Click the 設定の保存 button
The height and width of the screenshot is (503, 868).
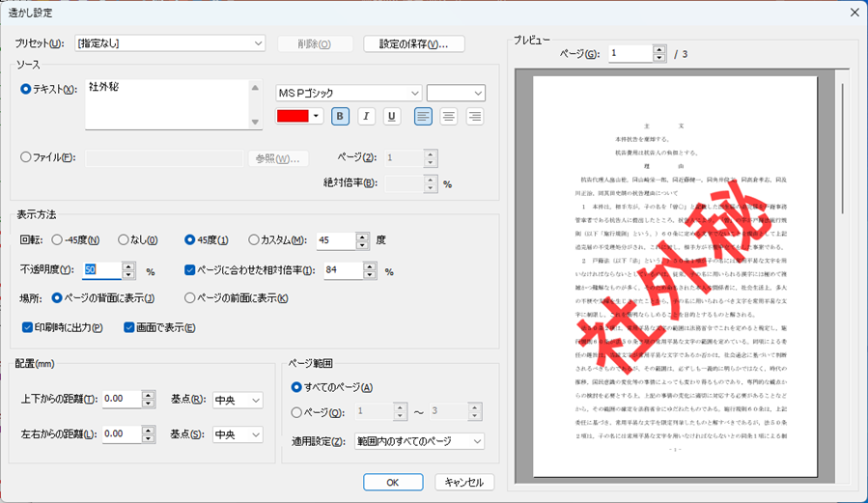(414, 43)
